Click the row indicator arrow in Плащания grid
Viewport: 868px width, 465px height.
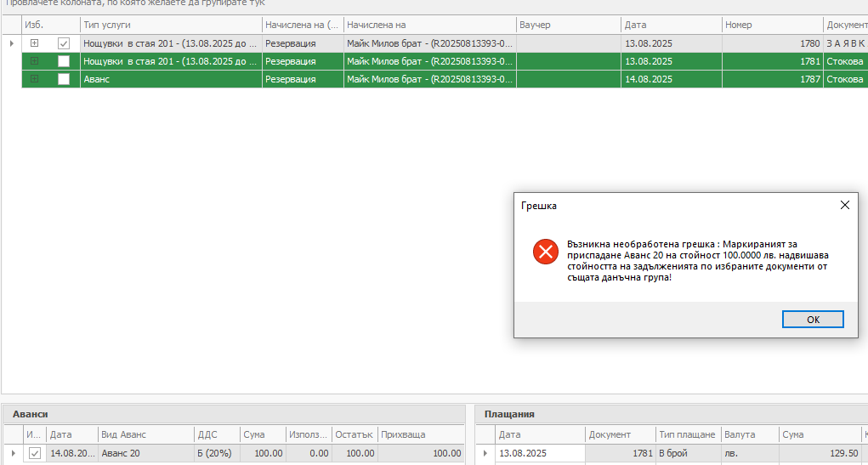pyautogui.click(x=485, y=453)
